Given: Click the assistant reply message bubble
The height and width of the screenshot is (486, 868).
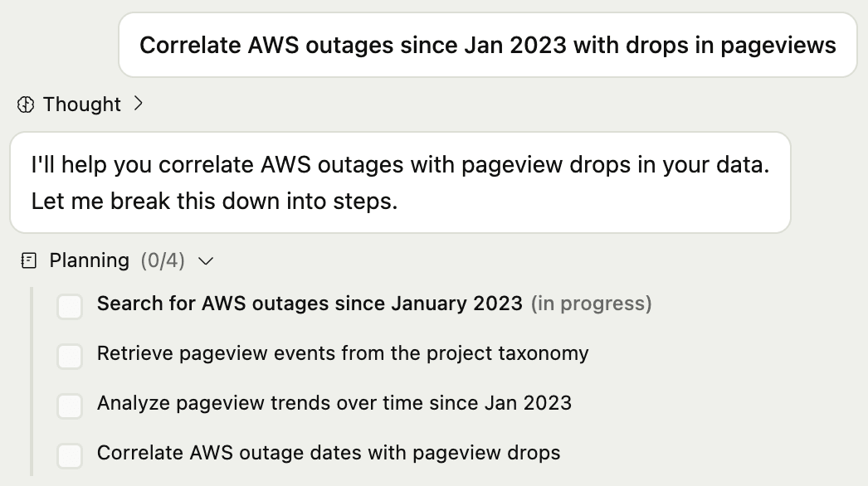Looking at the screenshot, I should [x=400, y=182].
